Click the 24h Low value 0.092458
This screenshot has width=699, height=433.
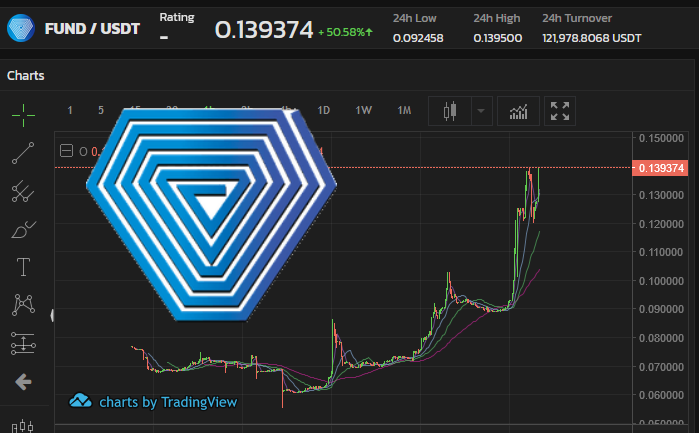coord(418,38)
